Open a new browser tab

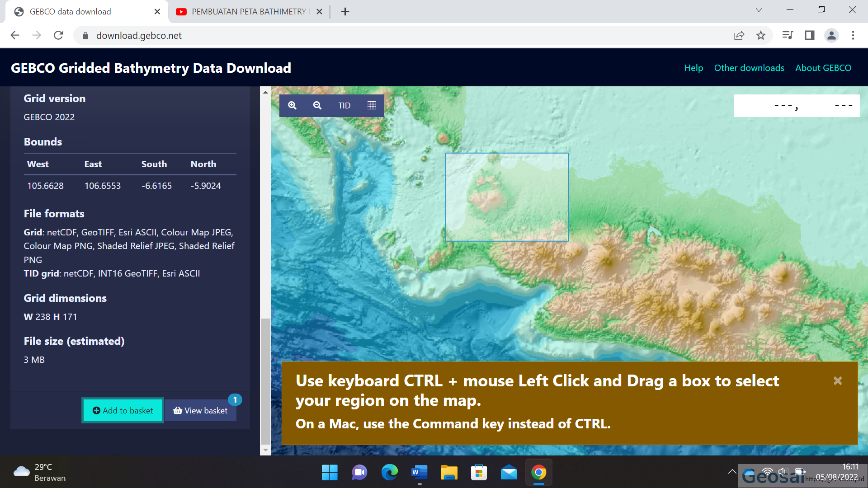click(x=345, y=12)
